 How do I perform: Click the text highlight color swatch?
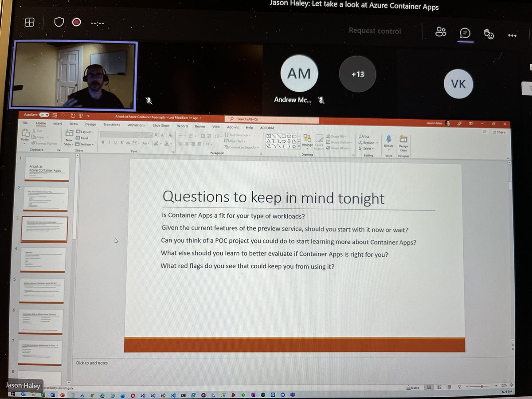[156, 143]
